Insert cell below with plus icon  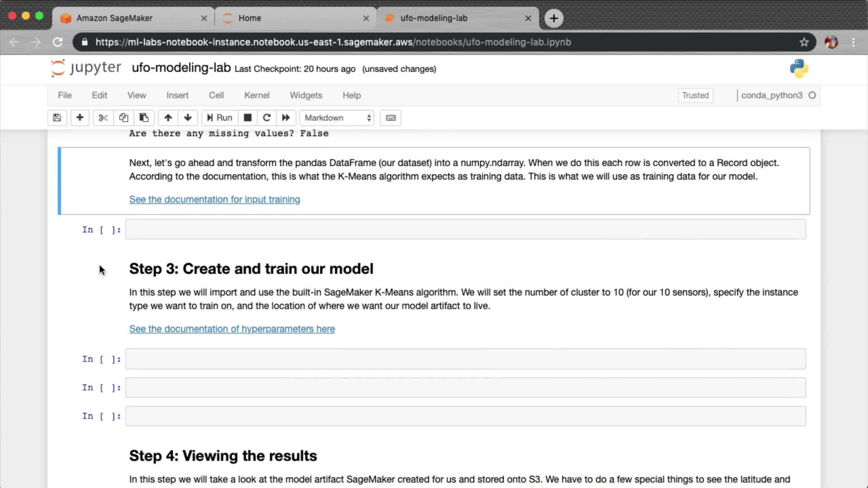pos(80,118)
